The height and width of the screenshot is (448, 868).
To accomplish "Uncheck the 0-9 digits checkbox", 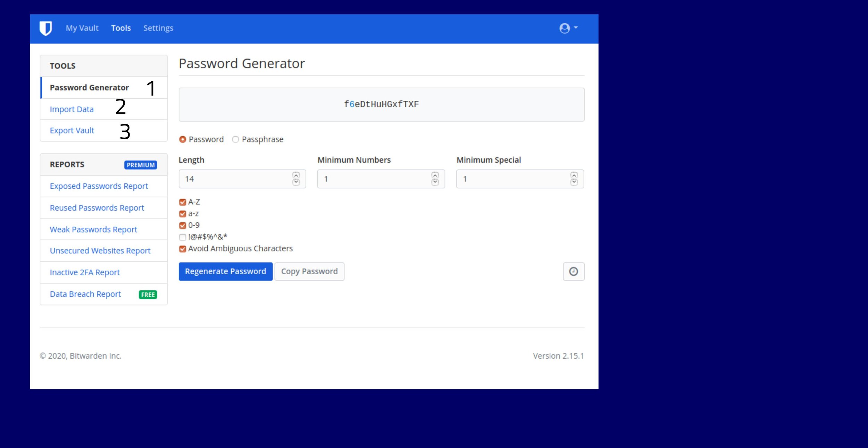I will 183,226.
